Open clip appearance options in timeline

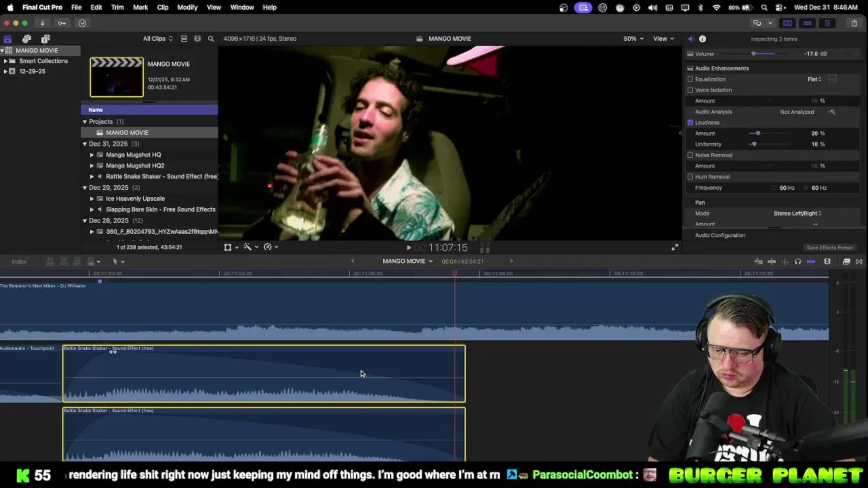[x=827, y=262]
